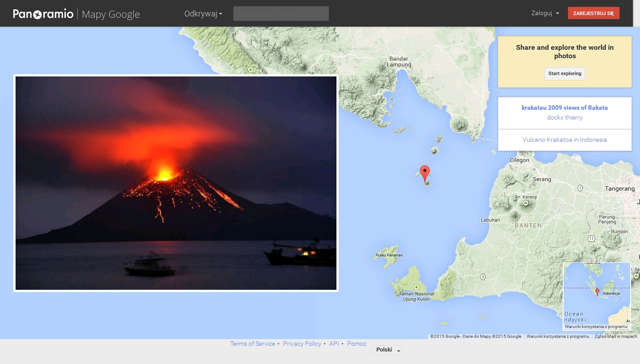Click the Labuhan town label
This screenshot has width=640, height=364.
click(x=490, y=220)
